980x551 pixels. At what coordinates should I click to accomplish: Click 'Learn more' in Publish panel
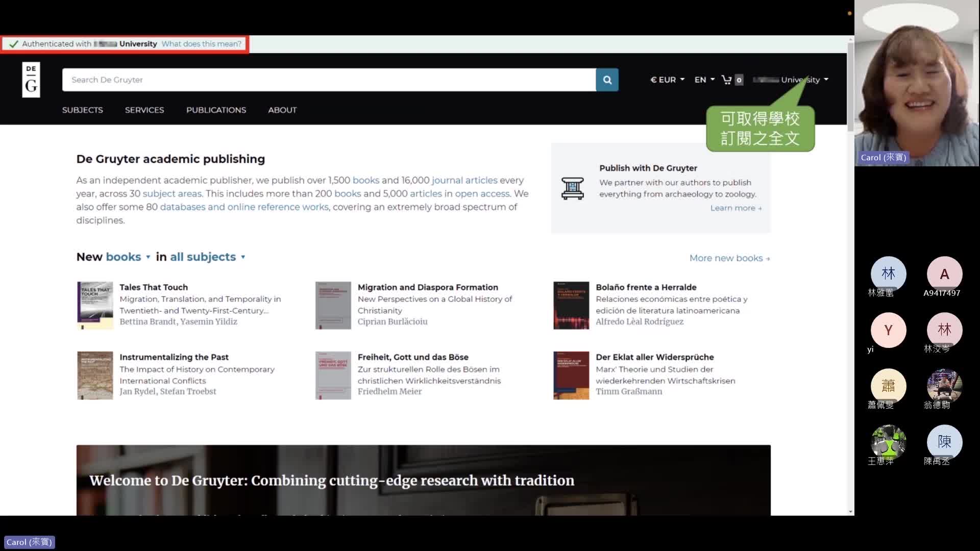pos(736,208)
